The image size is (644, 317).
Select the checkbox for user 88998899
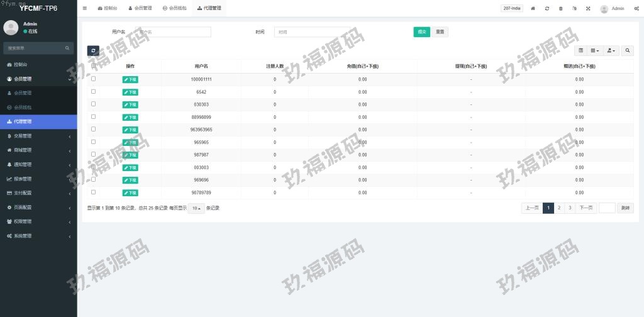click(x=94, y=117)
